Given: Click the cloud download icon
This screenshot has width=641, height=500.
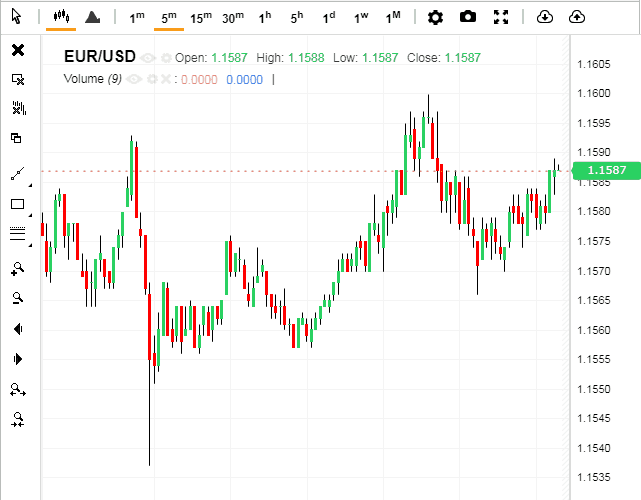Looking at the screenshot, I should (544, 17).
